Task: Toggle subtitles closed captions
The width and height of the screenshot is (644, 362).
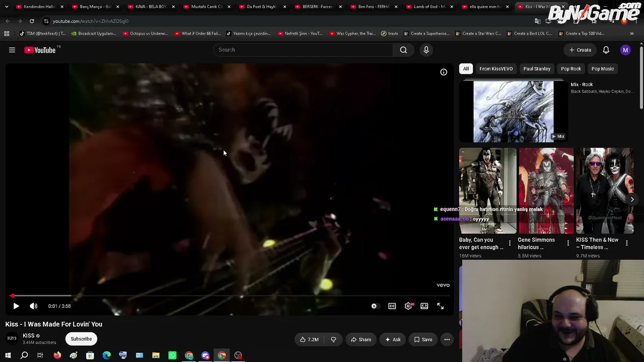Action: point(392,306)
